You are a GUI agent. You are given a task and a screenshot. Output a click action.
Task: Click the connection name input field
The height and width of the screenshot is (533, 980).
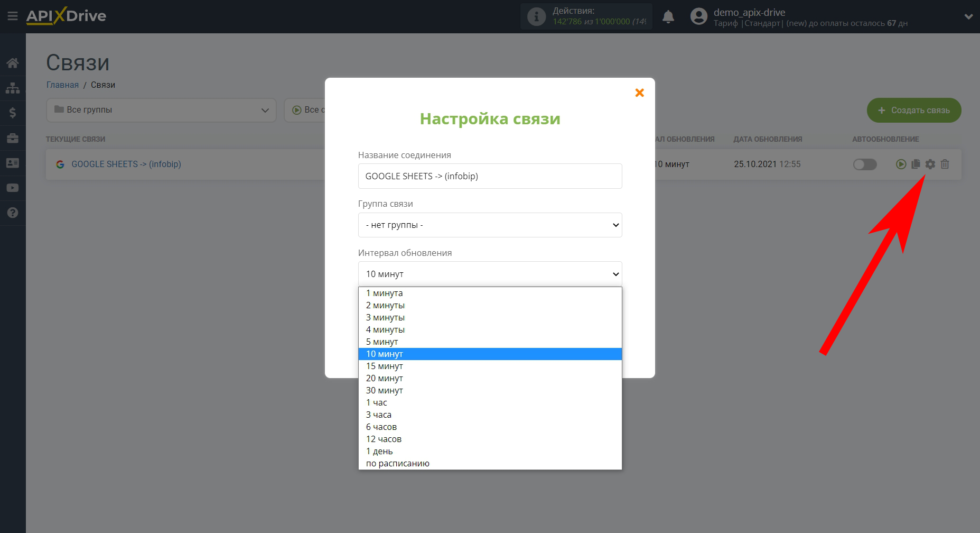(490, 176)
